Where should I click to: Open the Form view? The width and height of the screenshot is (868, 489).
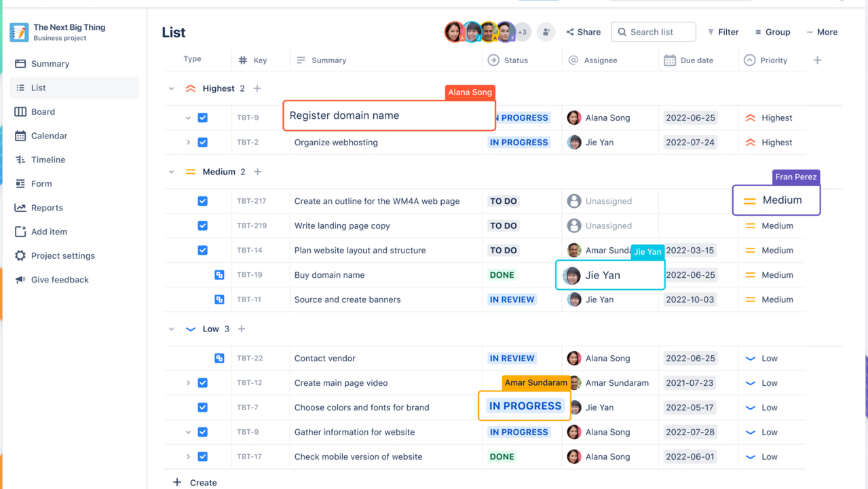click(41, 183)
